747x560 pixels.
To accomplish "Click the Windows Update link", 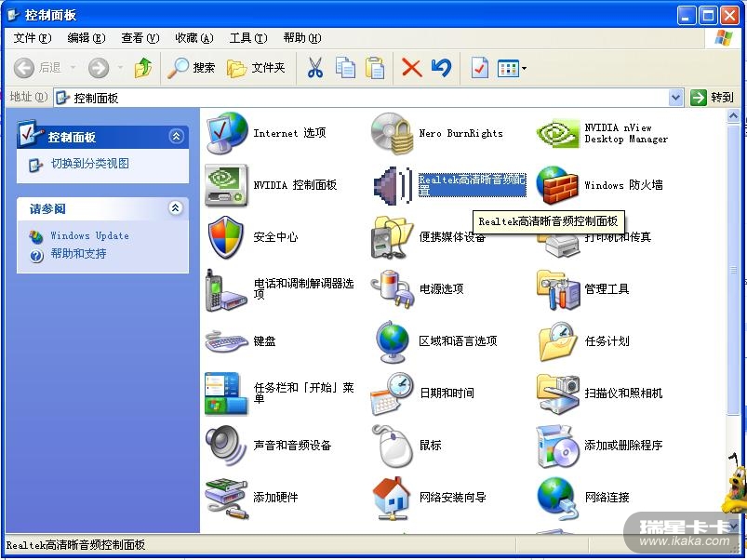I will tap(89, 235).
